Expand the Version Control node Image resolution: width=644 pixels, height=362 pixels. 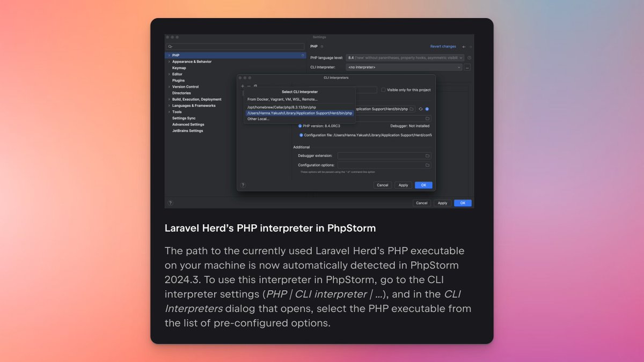169,87
